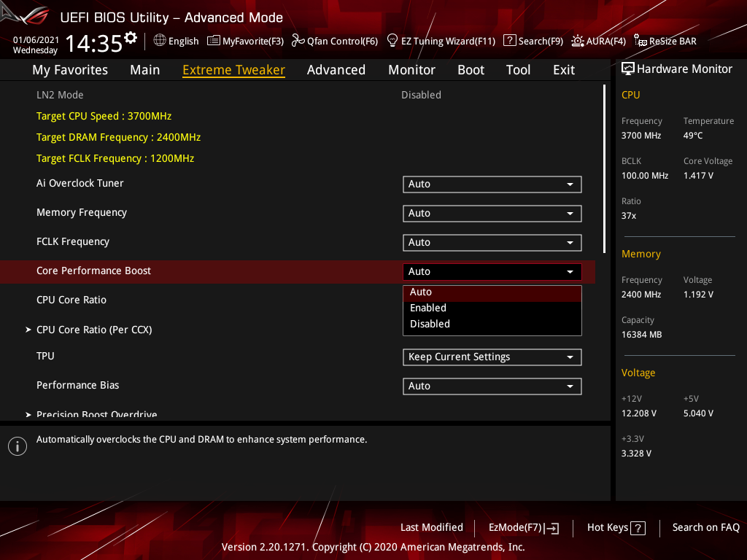This screenshot has width=747, height=560.
Task: Click LN2 Mode Disabled value
Action: click(421, 95)
